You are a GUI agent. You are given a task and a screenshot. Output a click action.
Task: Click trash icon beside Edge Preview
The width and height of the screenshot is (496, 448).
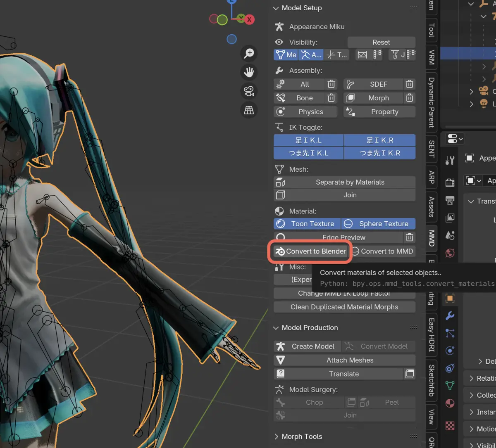(409, 237)
